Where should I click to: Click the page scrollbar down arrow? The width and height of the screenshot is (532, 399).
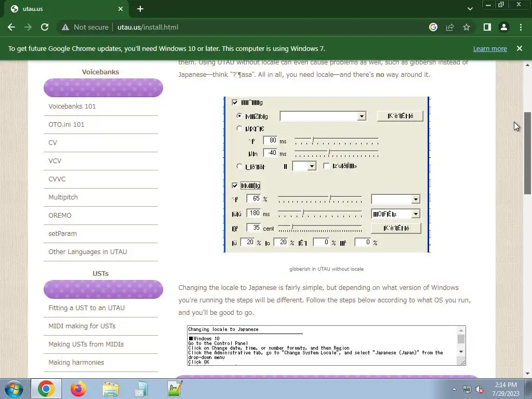point(527,374)
